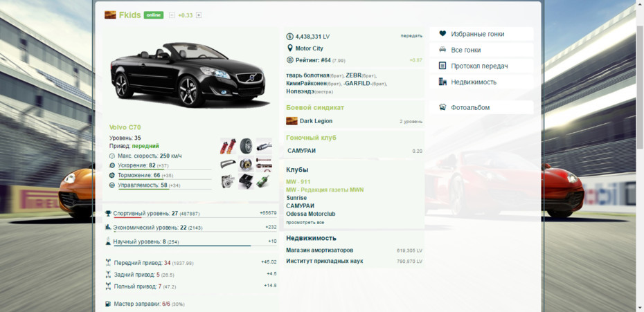Click the передний drive type text
This screenshot has width=644, height=312.
click(145, 146)
